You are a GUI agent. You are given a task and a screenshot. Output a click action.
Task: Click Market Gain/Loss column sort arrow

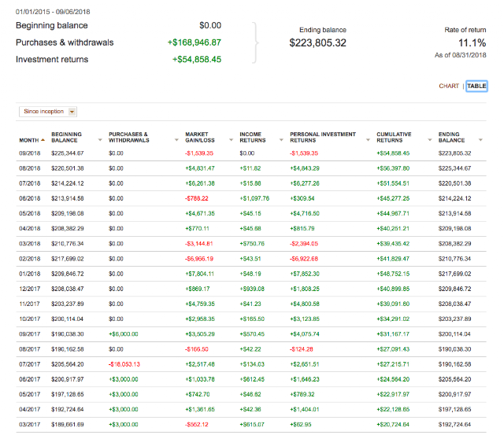(x=231, y=140)
